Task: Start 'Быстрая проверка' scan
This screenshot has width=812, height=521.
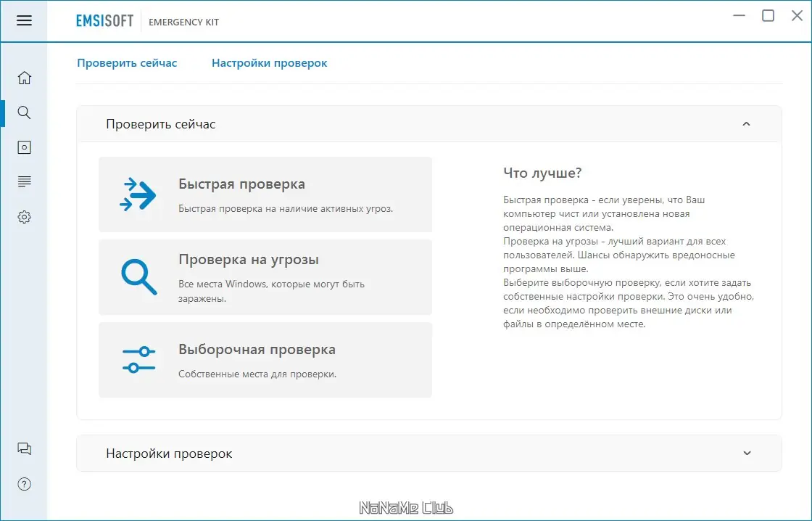Action: tap(265, 194)
